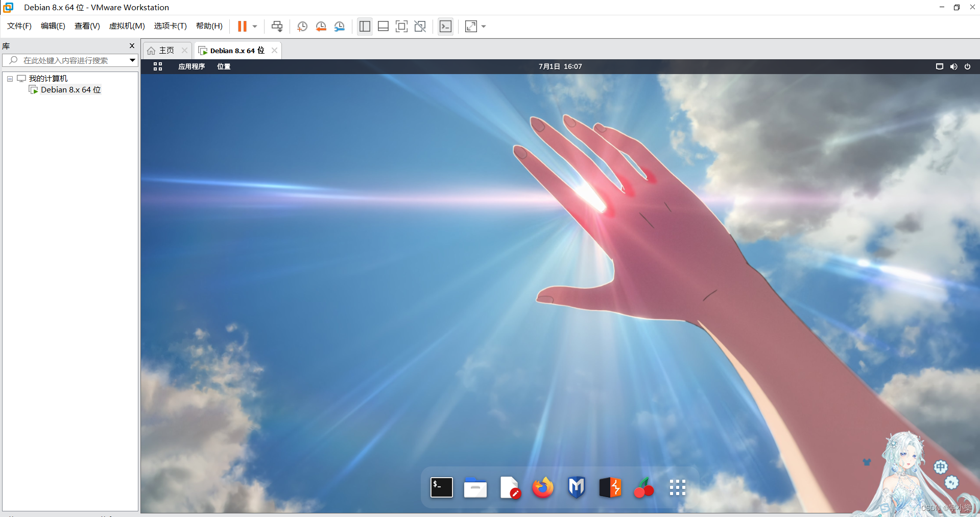Open the 文件(F) menu
The width and height of the screenshot is (980, 517).
click(19, 26)
